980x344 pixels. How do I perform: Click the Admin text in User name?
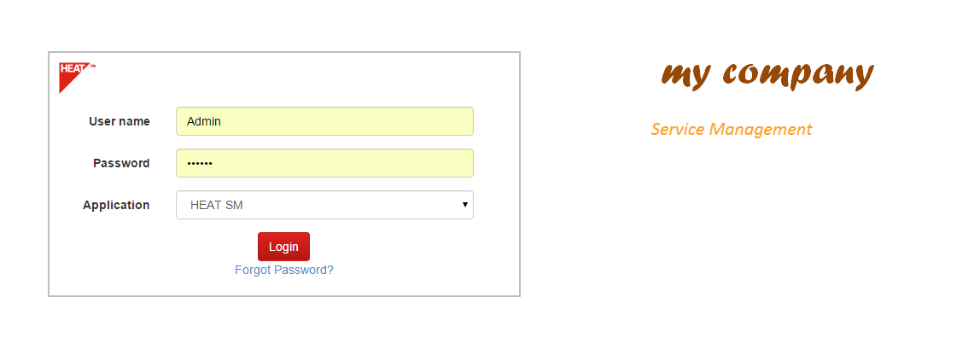204,121
